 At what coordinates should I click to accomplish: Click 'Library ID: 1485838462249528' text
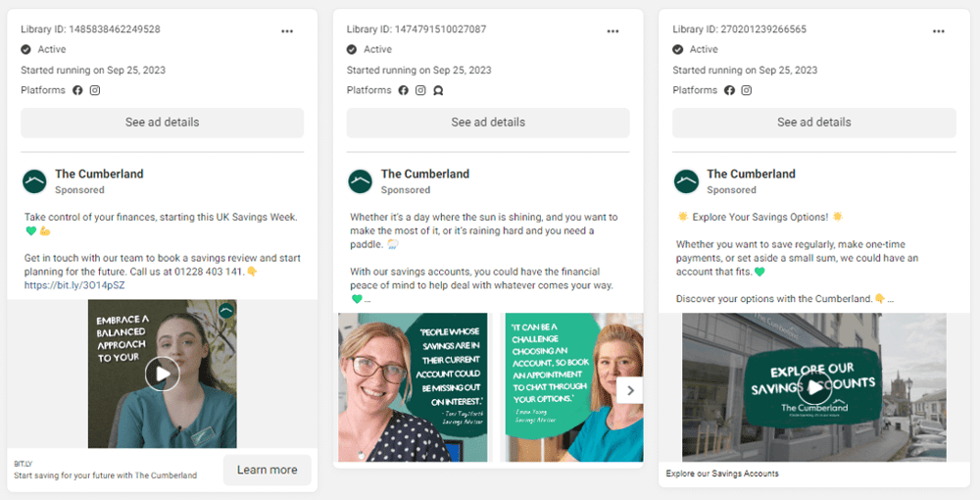click(90, 29)
